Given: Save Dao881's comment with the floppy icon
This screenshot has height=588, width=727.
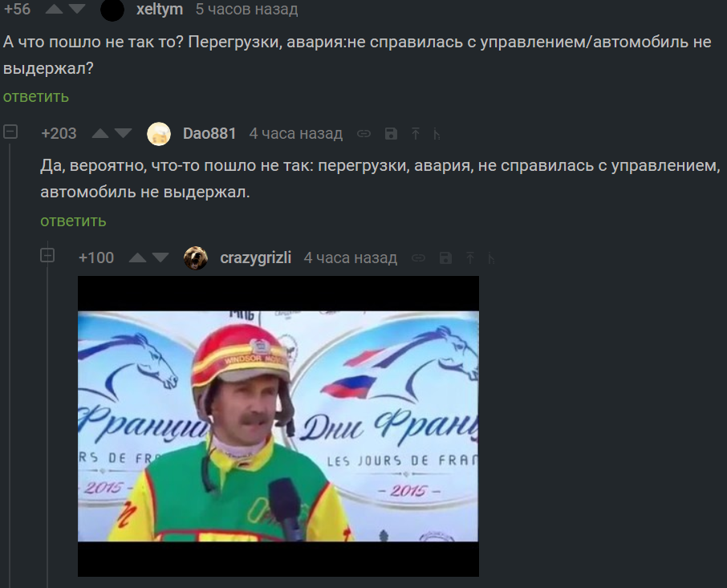Looking at the screenshot, I should point(391,134).
